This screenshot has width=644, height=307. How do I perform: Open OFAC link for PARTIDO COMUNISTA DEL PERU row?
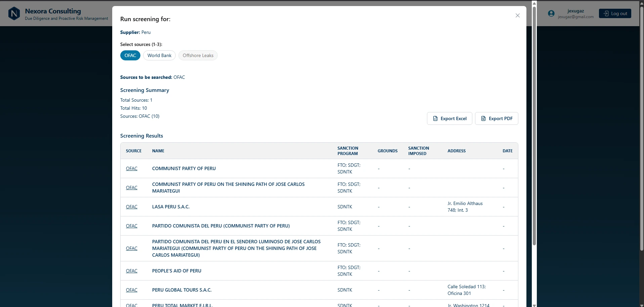pyautogui.click(x=132, y=226)
